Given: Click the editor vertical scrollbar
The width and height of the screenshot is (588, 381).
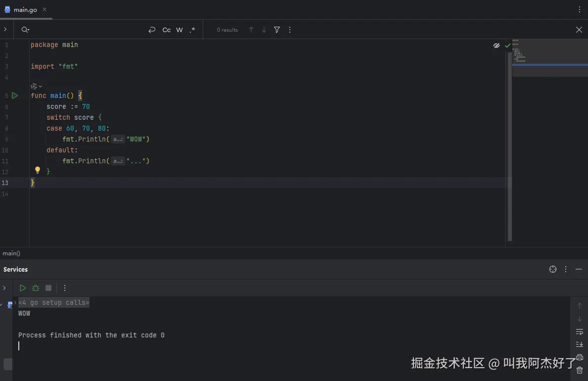Looking at the screenshot, I should [510, 146].
